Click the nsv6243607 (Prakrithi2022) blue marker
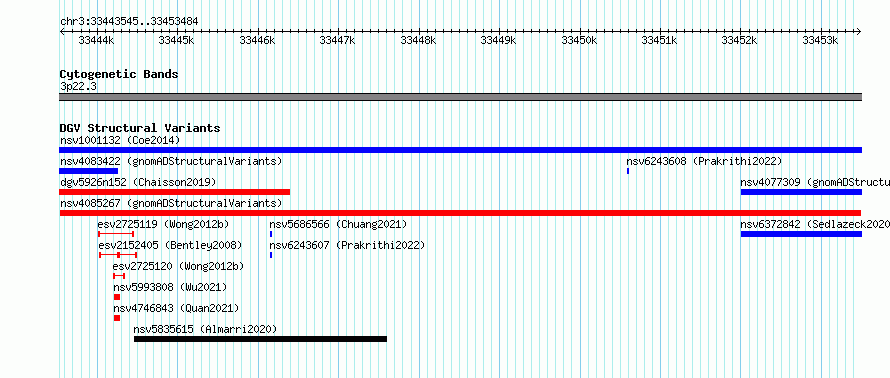890x378 pixels. click(271, 255)
